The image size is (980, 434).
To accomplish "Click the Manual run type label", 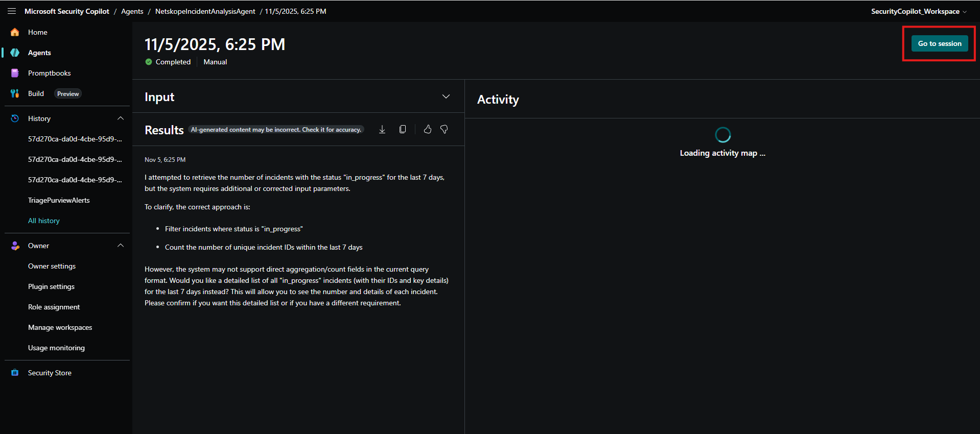I will coord(215,62).
